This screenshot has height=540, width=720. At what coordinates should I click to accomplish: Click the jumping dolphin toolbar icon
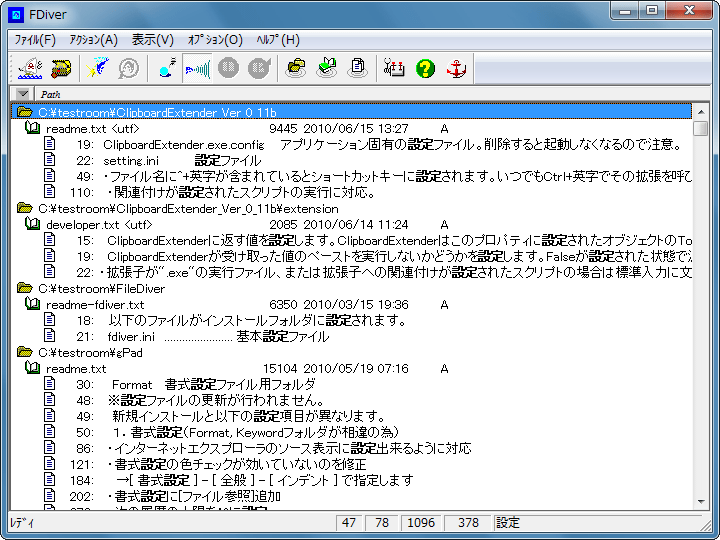click(98, 68)
